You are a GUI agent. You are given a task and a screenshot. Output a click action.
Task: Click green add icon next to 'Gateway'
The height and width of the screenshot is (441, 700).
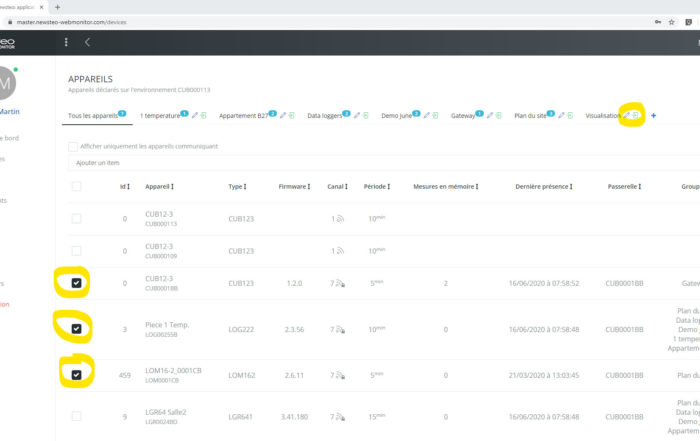[x=499, y=115]
